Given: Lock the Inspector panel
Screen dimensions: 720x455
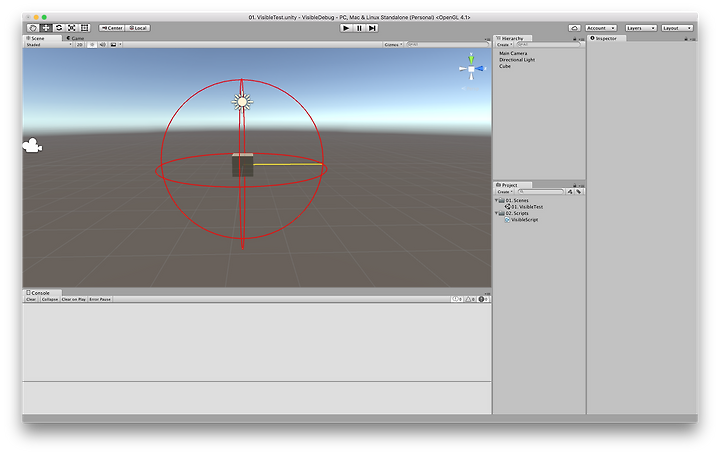Looking at the screenshot, I should coord(686,39).
